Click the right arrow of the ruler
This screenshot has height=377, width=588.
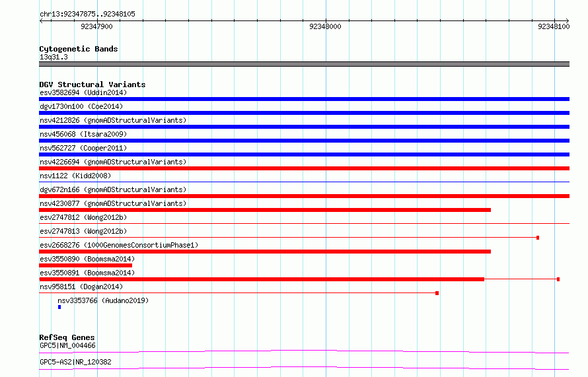tap(568, 20)
